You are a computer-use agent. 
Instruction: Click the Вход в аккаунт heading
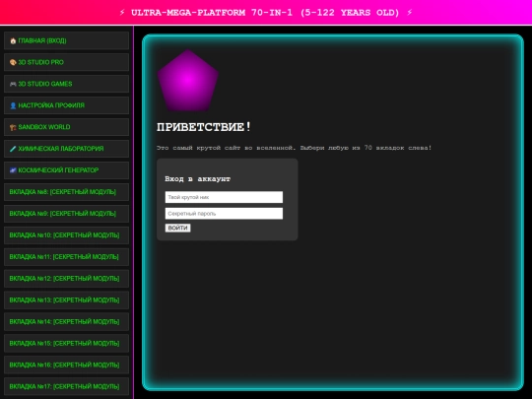(197, 178)
